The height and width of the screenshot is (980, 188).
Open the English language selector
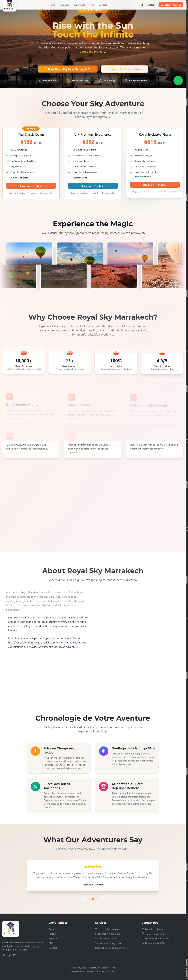click(148, 5)
